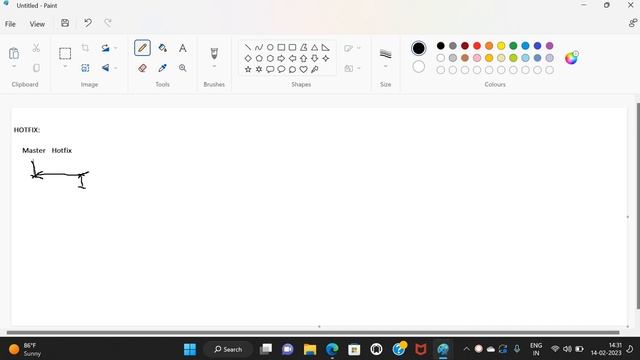Open File Explorer from taskbar

[310, 349]
